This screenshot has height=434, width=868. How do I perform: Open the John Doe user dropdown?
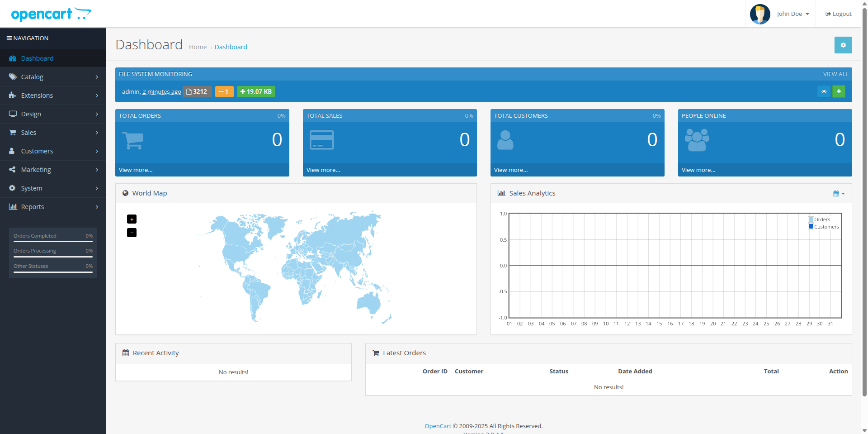click(793, 14)
